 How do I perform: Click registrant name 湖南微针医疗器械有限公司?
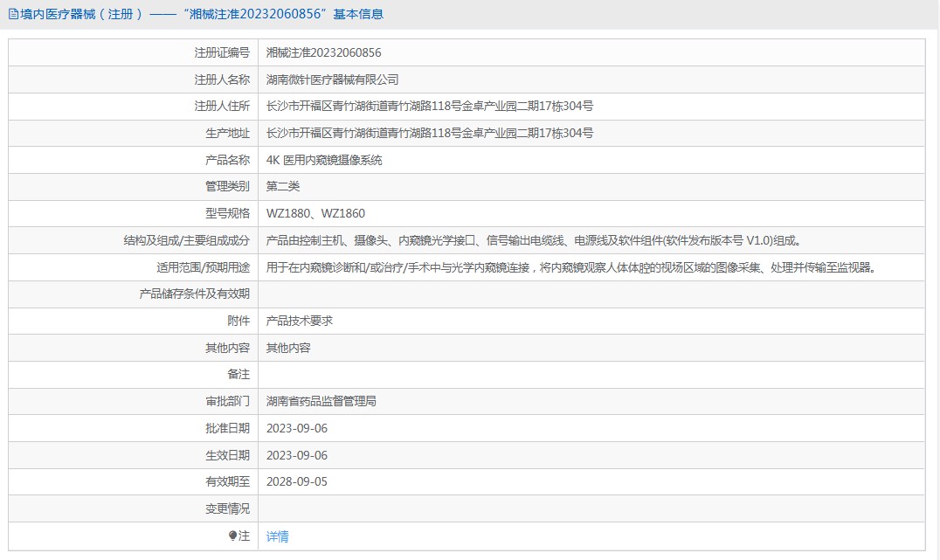coord(332,80)
